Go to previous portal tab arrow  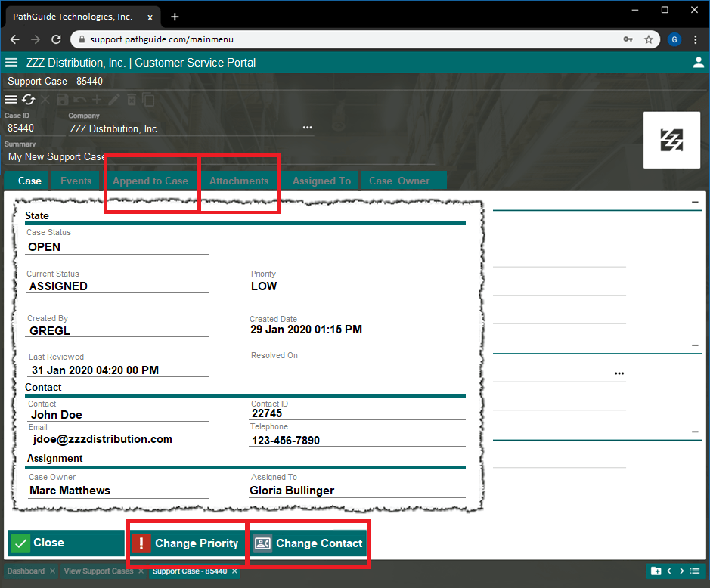(x=669, y=571)
